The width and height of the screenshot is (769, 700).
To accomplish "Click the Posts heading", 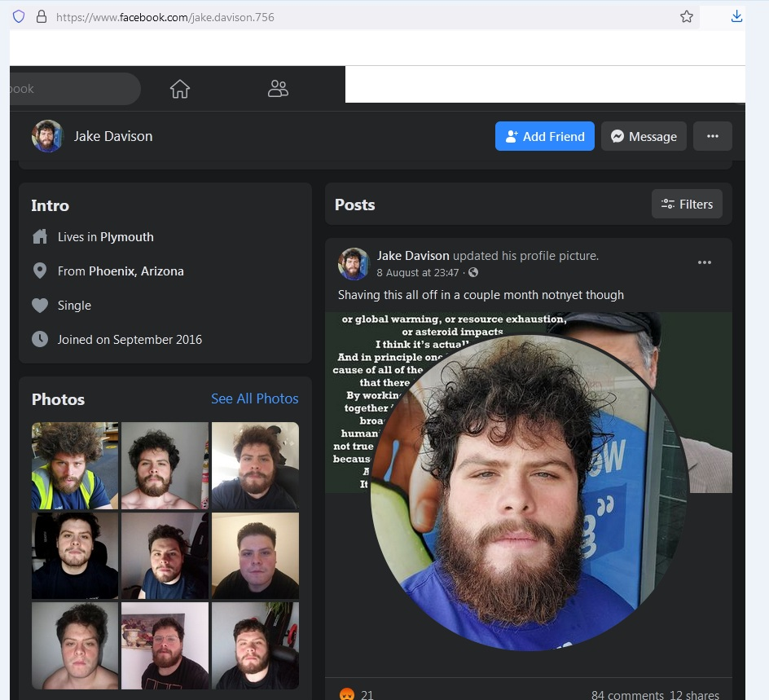I will [354, 205].
